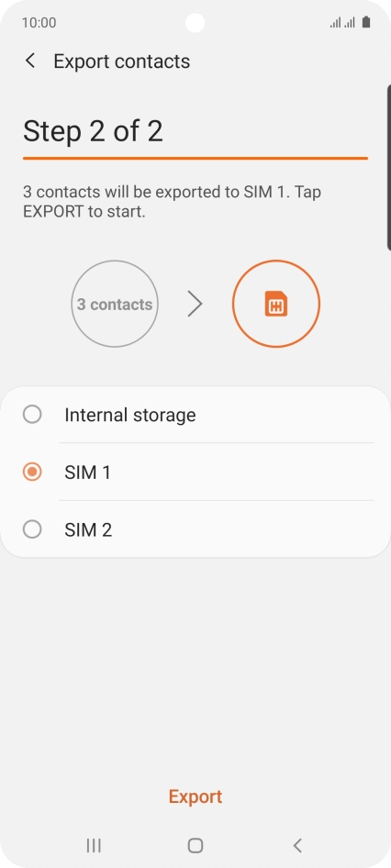Image resolution: width=391 pixels, height=868 pixels.
Task: Select the SIM 1 radio button
Action: 32,472
